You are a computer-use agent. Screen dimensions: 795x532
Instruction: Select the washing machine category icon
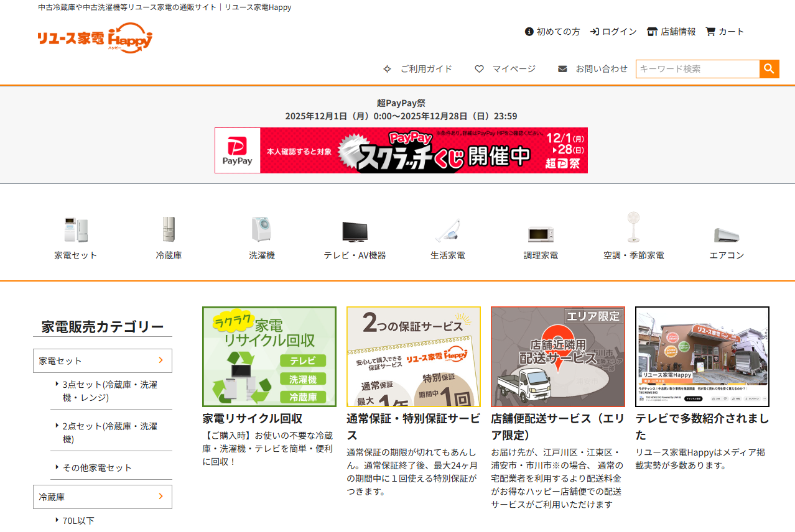click(261, 230)
